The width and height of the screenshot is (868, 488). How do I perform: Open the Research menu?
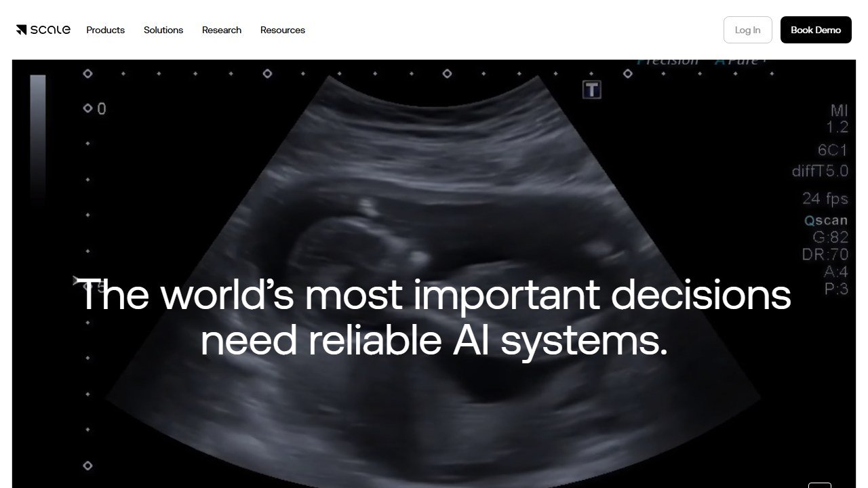[x=222, y=30]
